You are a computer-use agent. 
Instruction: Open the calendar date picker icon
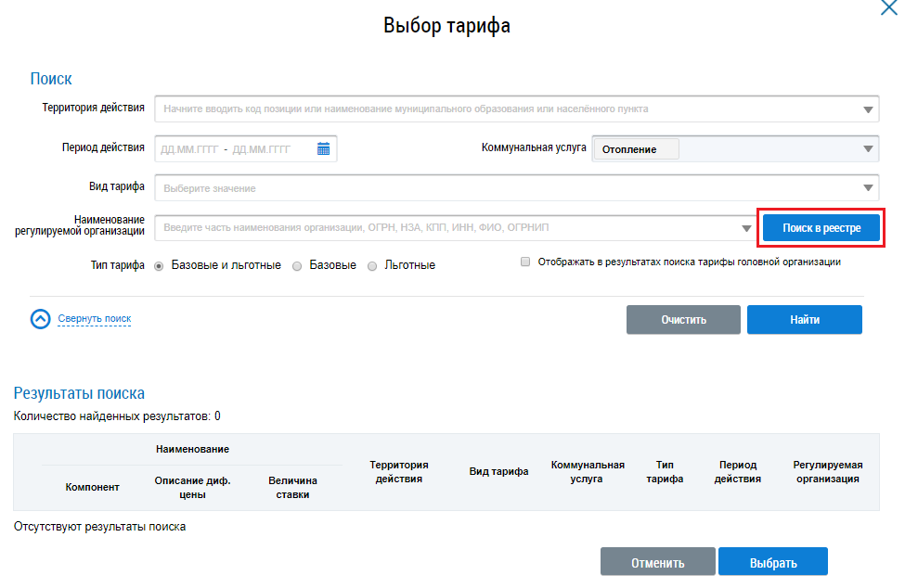pos(323,148)
